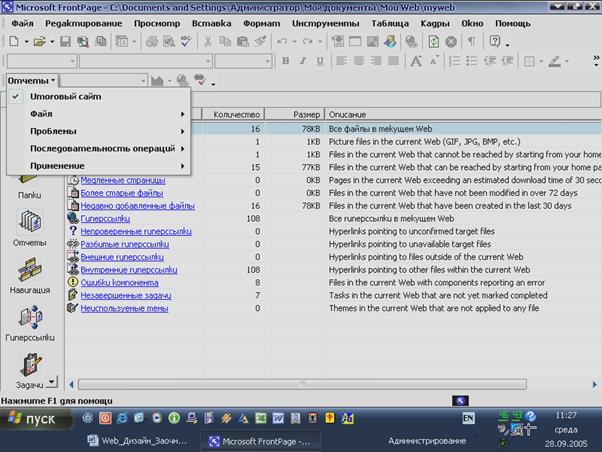602x452 pixels.
Task: Open the Font name combo box
Action: [146, 61]
